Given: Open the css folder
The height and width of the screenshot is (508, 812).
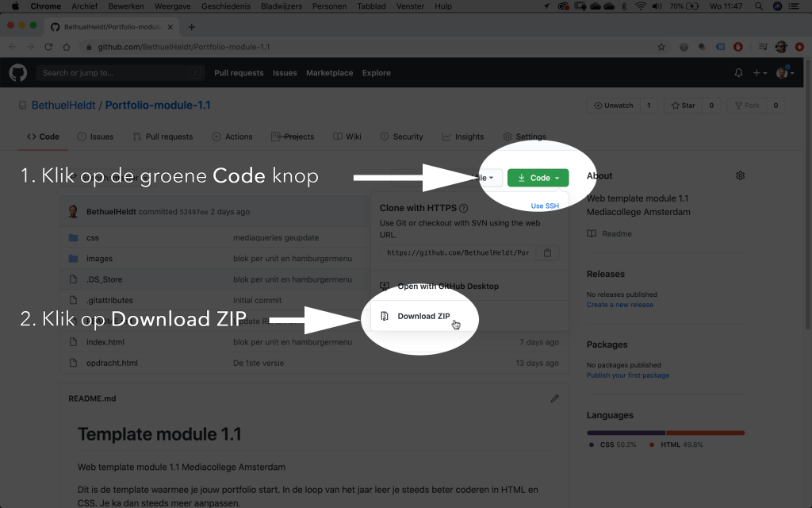Looking at the screenshot, I should point(93,238).
